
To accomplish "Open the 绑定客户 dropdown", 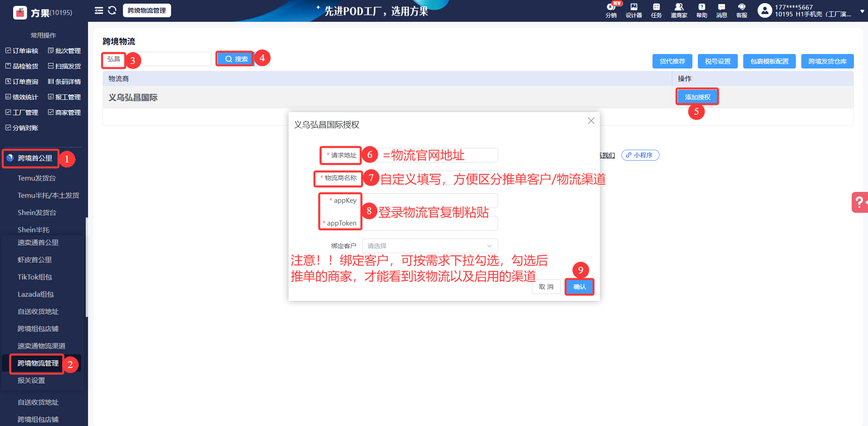I will [x=430, y=246].
